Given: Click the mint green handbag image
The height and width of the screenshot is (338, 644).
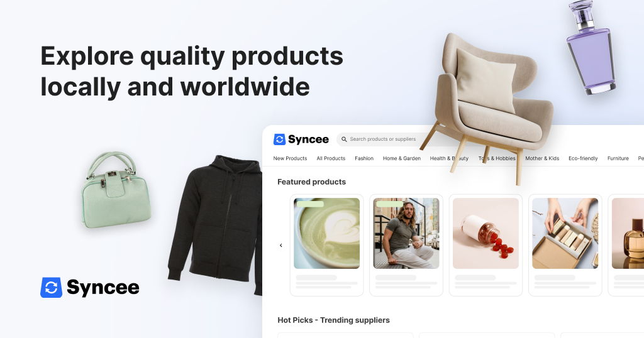Looking at the screenshot, I should (116, 190).
